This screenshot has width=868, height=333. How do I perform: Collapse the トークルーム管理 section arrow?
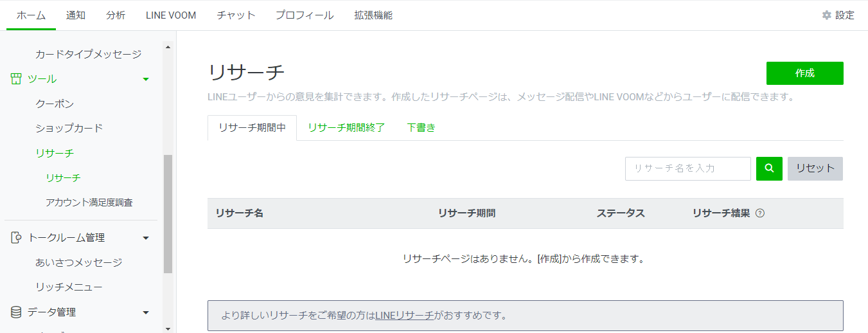click(146, 238)
